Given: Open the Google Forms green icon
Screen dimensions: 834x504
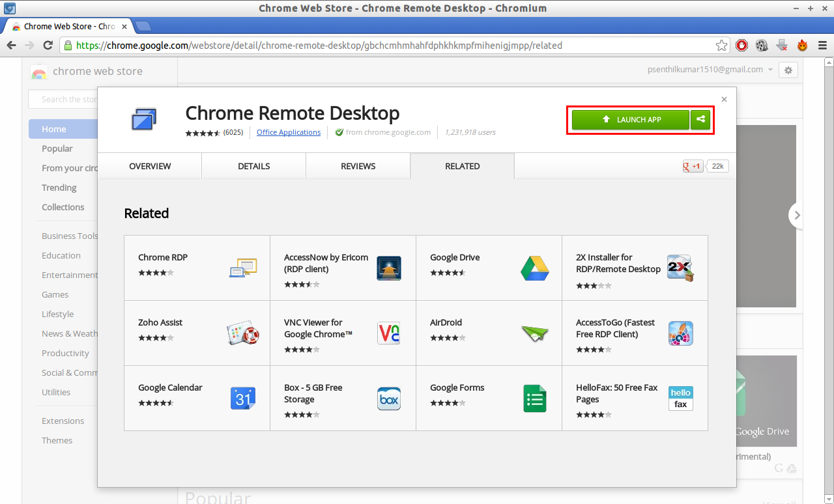Looking at the screenshot, I should (x=535, y=399).
